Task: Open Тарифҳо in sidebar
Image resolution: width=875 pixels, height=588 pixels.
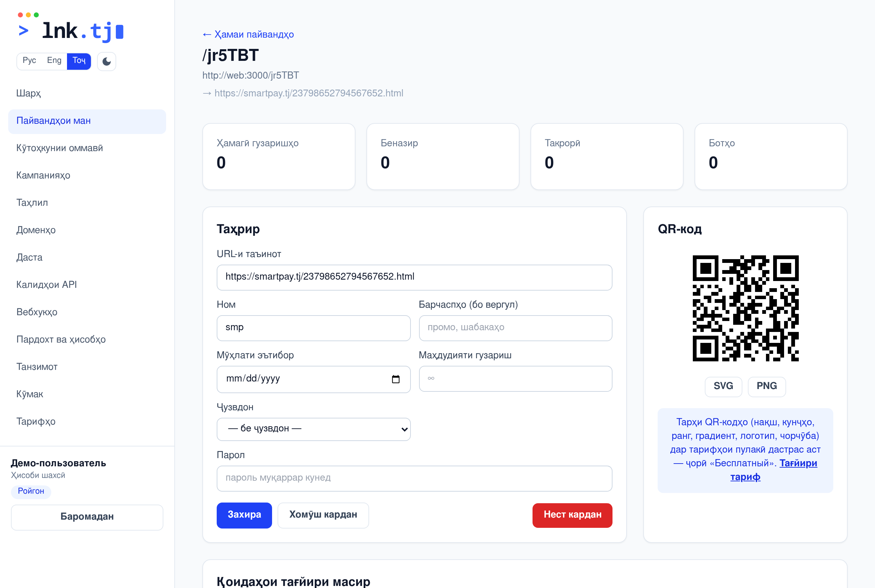Action: pyautogui.click(x=87, y=422)
